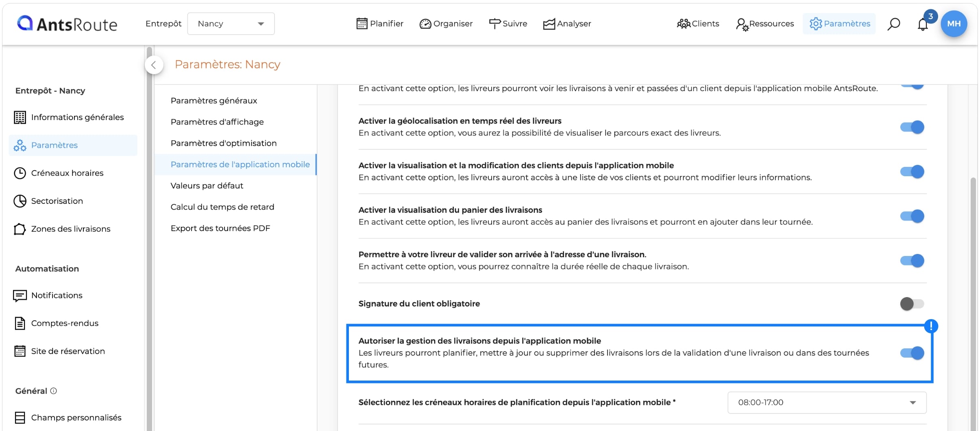The image size is (980, 431).
Task: Click the Site de réservation calendar icon
Action: 20,351
